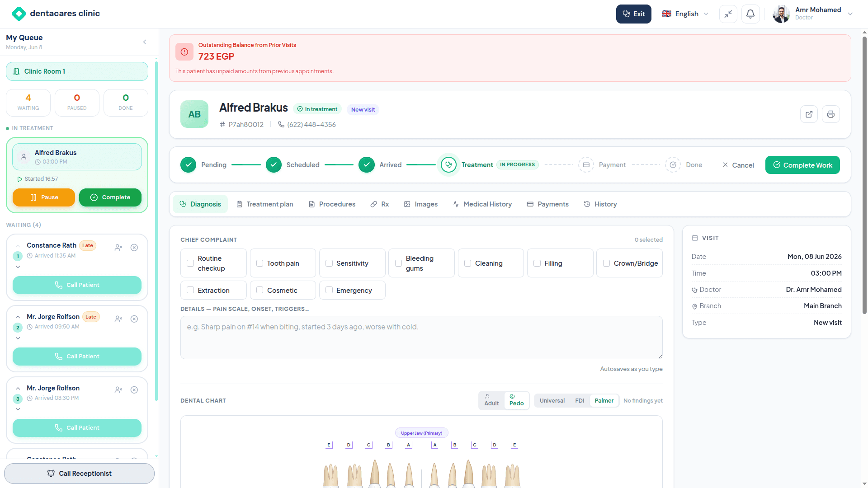This screenshot has height=488, width=868.
Task: Click the complaint details text area
Action: [421, 338]
